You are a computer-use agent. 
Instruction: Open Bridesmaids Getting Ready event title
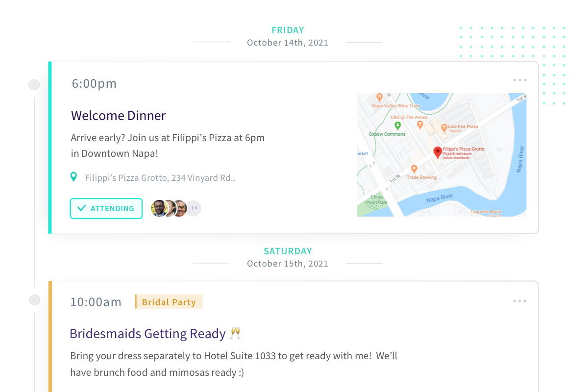[147, 334]
